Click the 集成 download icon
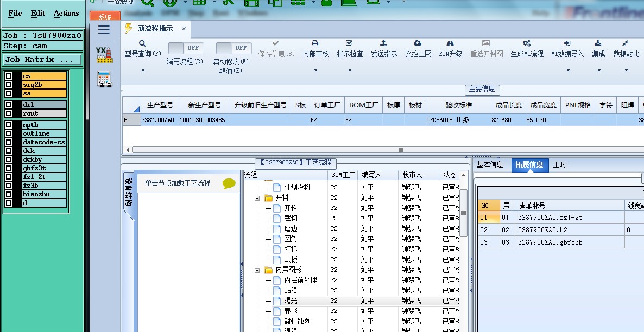The width and height of the screenshot is (644, 332). pos(598,43)
